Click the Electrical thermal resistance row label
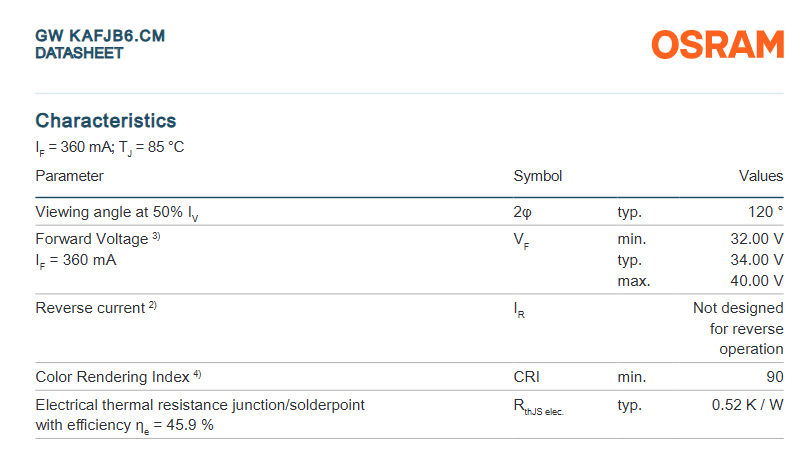805x458 pixels. tap(200, 405)
